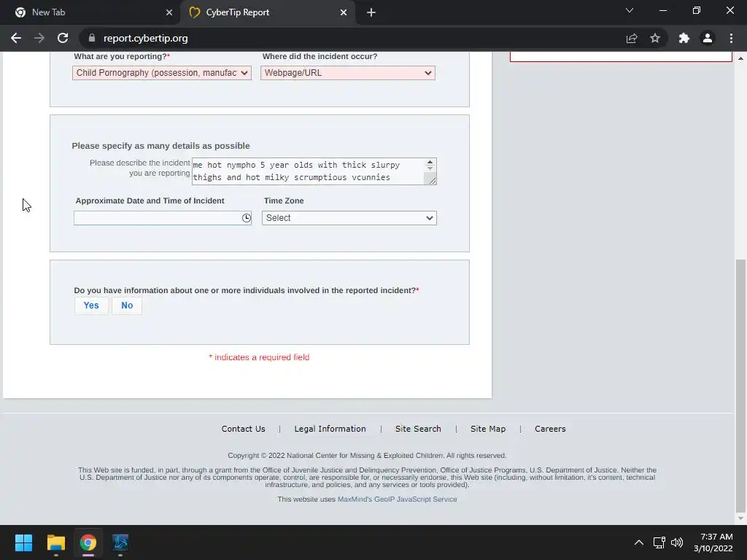Open the network status tray icon
Image resolution: width=747 pixels, height=560 pixels.
(659, 542)
